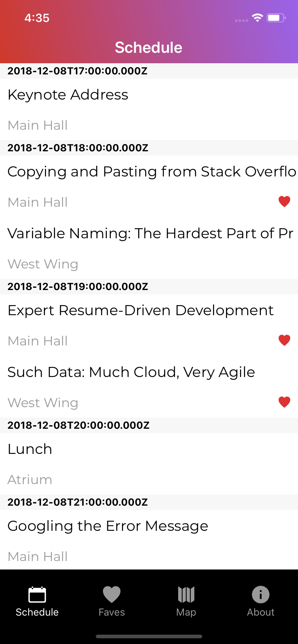Tap the Schedule title in header
This screenshot has width=298, height=644.
[x=149, y=47]
